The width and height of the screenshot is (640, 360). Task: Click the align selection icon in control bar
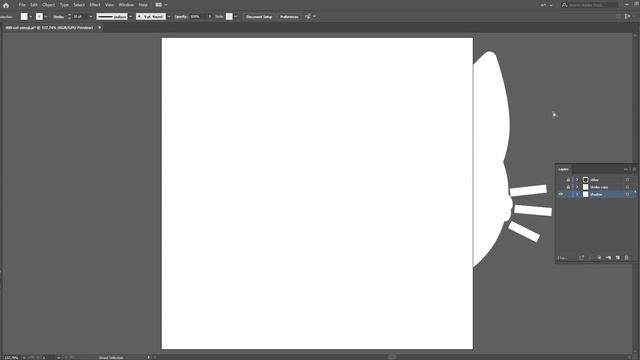coord(308,17)
